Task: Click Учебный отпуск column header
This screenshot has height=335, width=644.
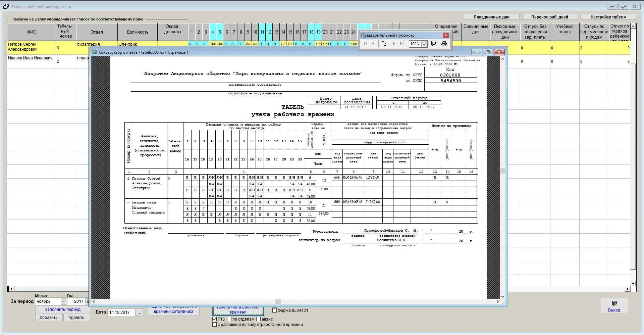Action: 565,32
